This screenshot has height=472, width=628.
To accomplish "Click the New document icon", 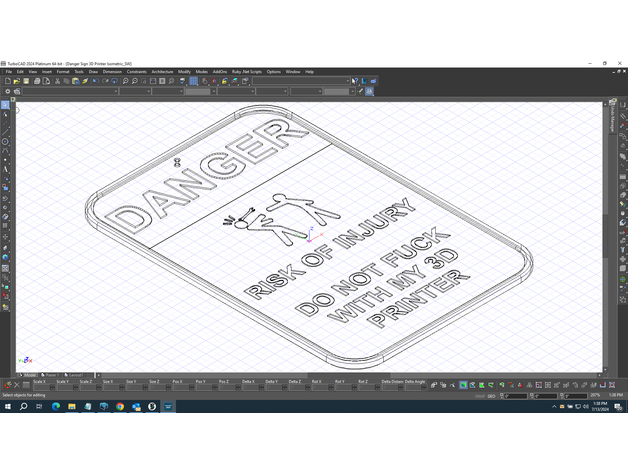I will [x=8, y=81].
